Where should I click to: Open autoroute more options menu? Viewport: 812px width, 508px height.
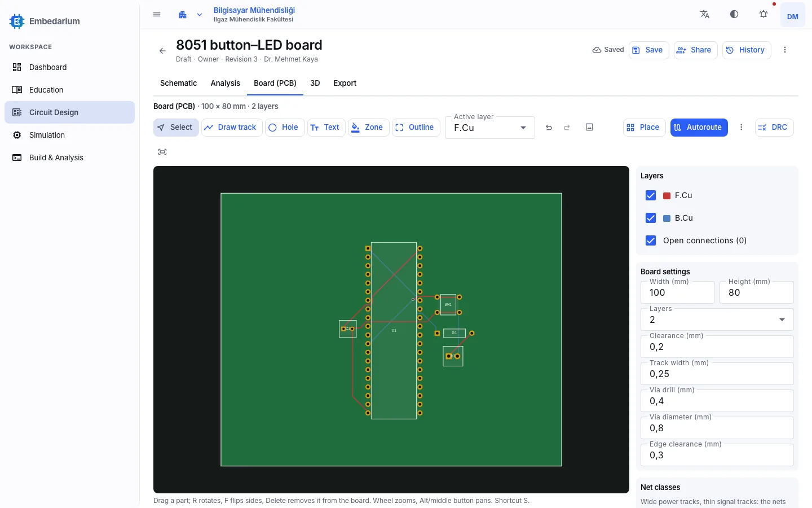(742, 128)
